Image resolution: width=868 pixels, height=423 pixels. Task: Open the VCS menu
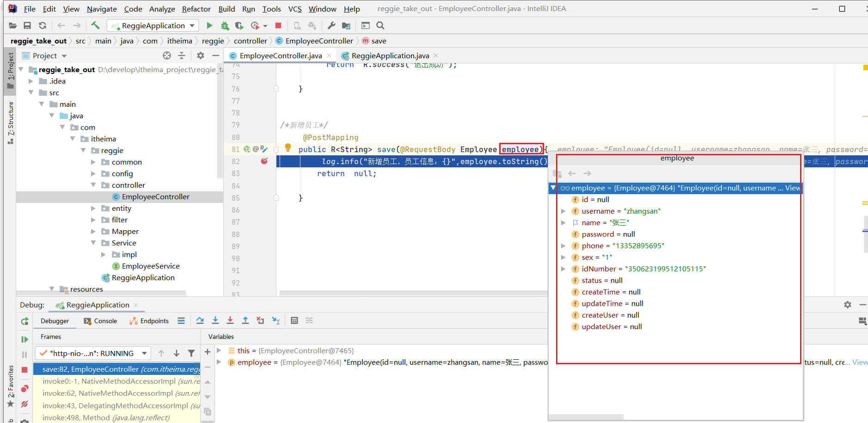pyautogui.click(x=295, y=9)
